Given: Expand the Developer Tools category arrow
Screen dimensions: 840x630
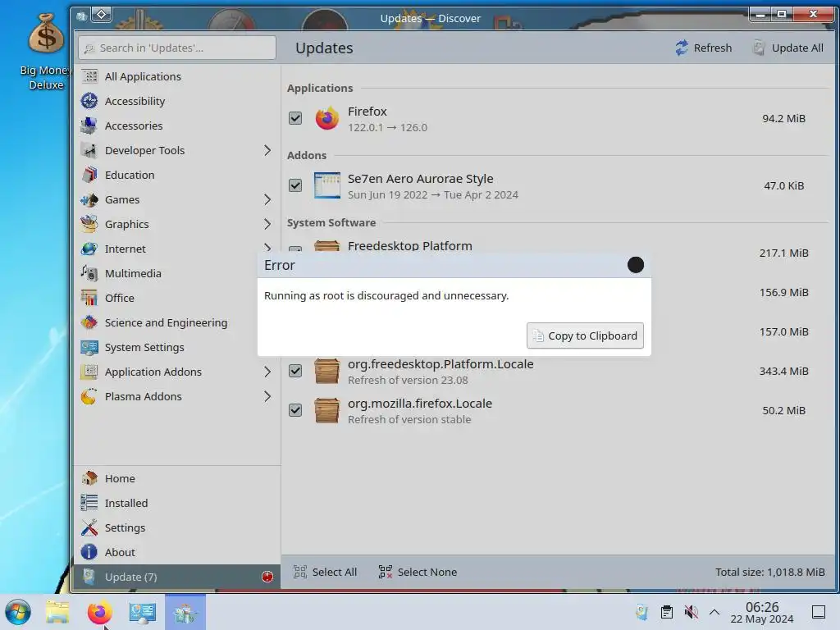Looking at the screenshot, I should [267, 150].
